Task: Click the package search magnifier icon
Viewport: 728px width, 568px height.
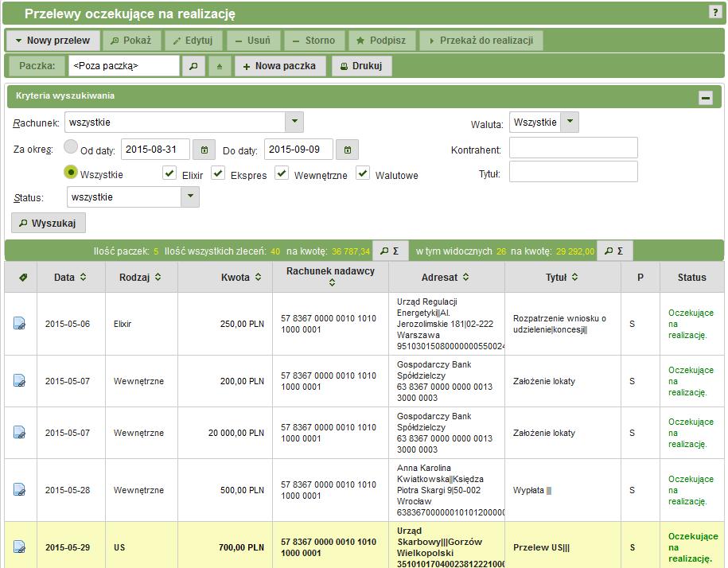Action: click(x=193, y=66)
